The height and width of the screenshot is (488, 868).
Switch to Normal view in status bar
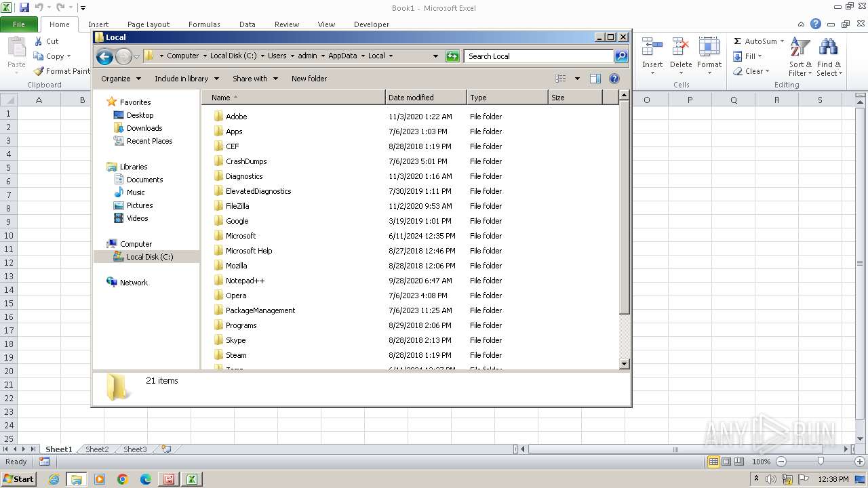click(713, 462)
